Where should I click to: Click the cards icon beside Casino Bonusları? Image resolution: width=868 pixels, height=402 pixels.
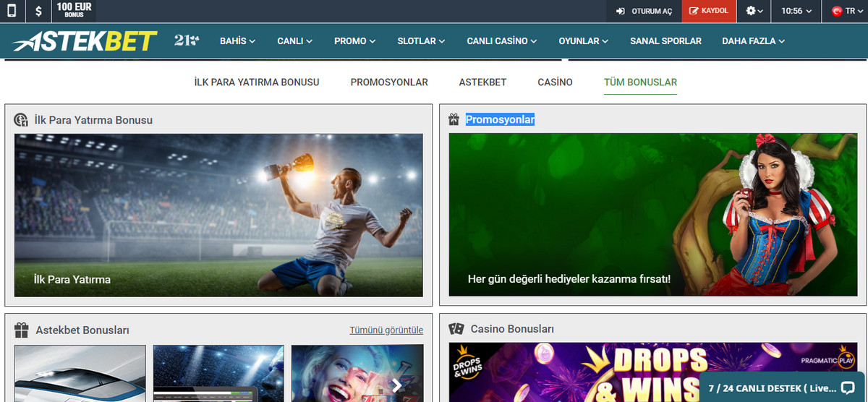[456, 329]
